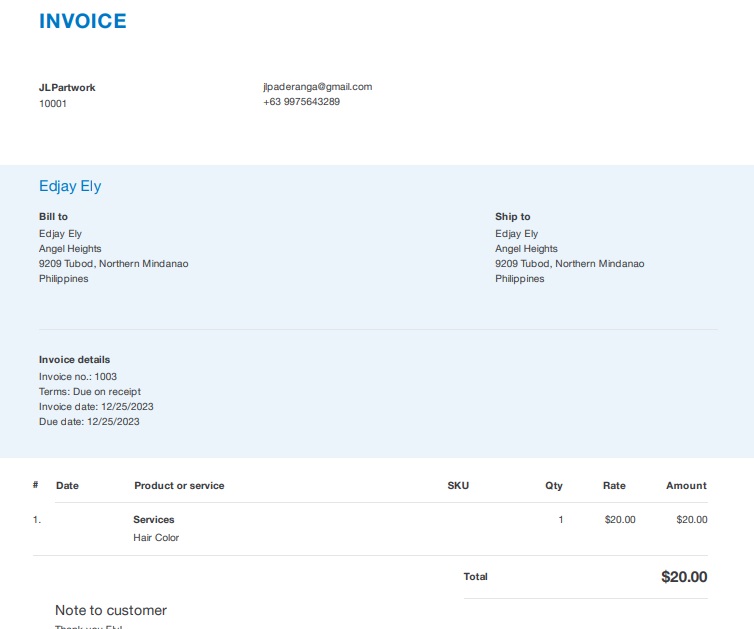Click the jlpaderanga@gmail.com email address
Viewport: 754px width, 629px height.
point(317,87)
